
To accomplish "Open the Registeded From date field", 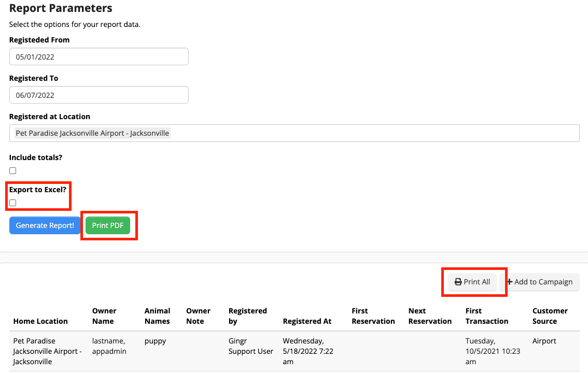I will (99, 56).
